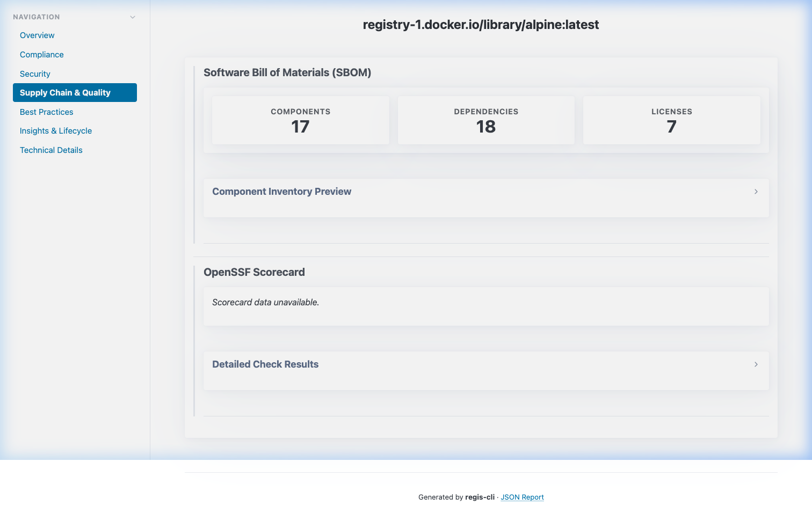
Task: Select Supply Chain & Quality
Action: coord(75,92)
